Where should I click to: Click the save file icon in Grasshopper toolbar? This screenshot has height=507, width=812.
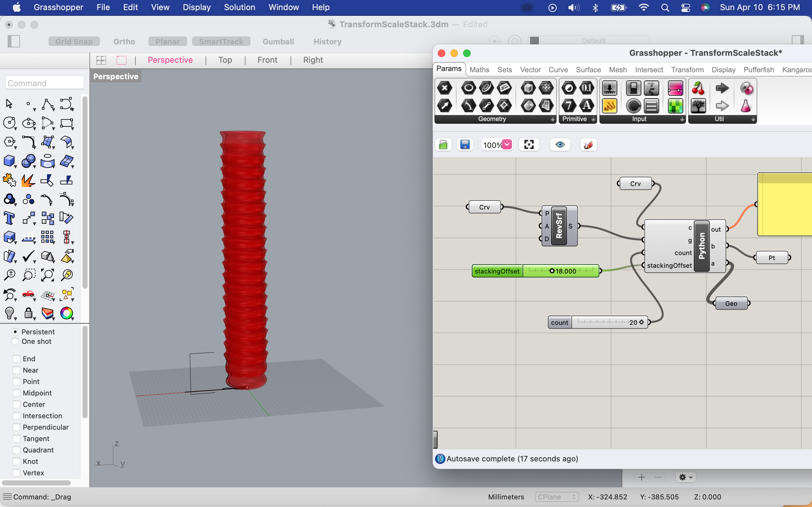[465, 145]
